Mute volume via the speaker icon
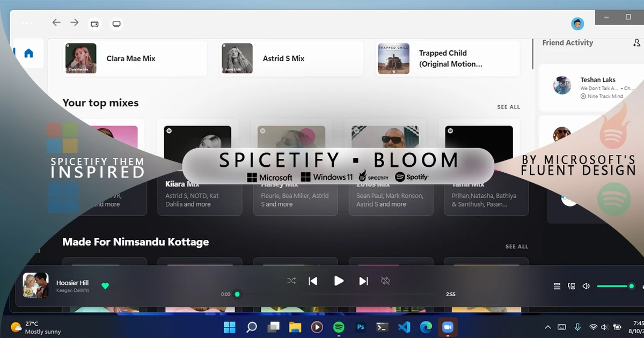Image resolution: width=644 pixels, height=338 pixels. tap(586, 286)
